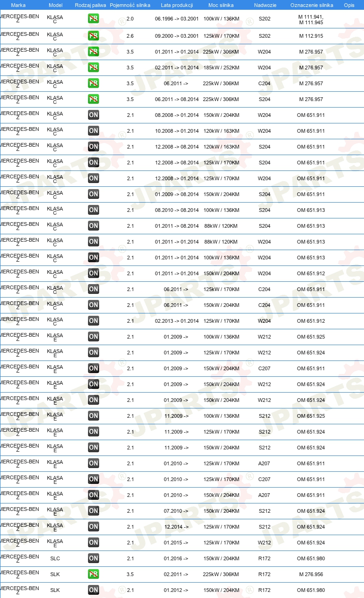Screen dimensions: 364x598
Task: Click the ON diesel icon in the 10.2008 row
Action: 94,131
